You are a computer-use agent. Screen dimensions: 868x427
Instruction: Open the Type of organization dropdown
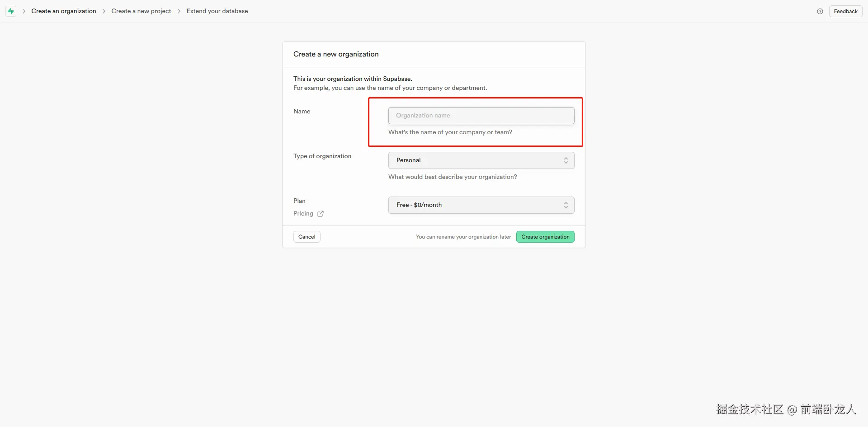click(481, 160)
